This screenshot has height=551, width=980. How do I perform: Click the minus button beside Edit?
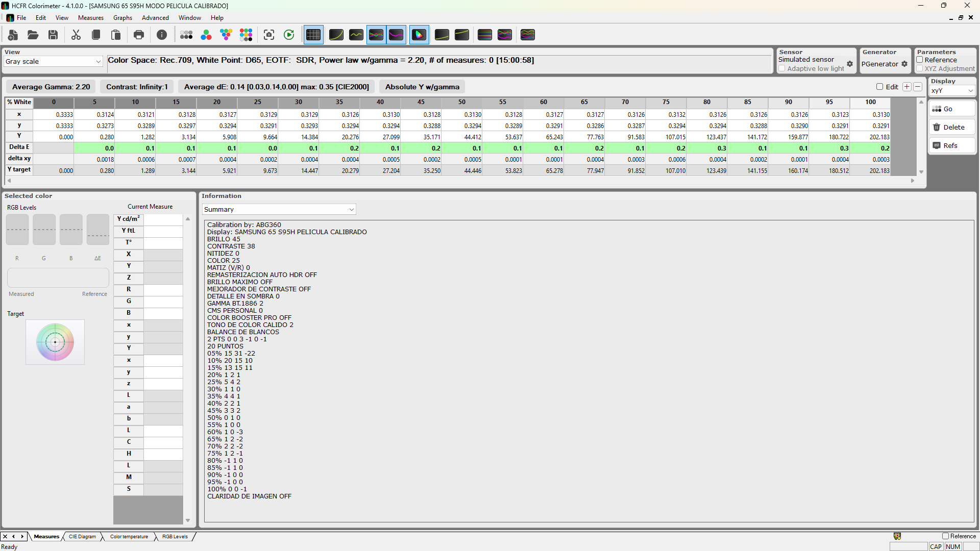[918, 87]
